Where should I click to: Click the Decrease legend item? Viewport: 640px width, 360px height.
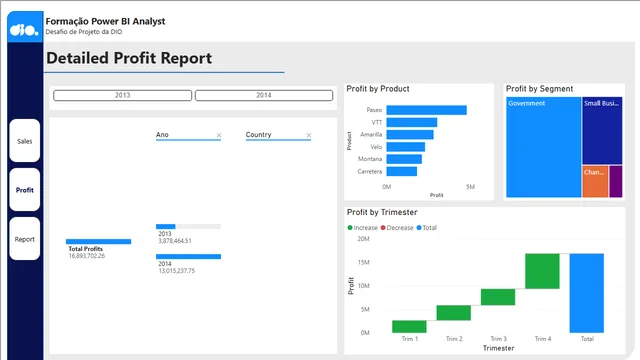[397, 228]
